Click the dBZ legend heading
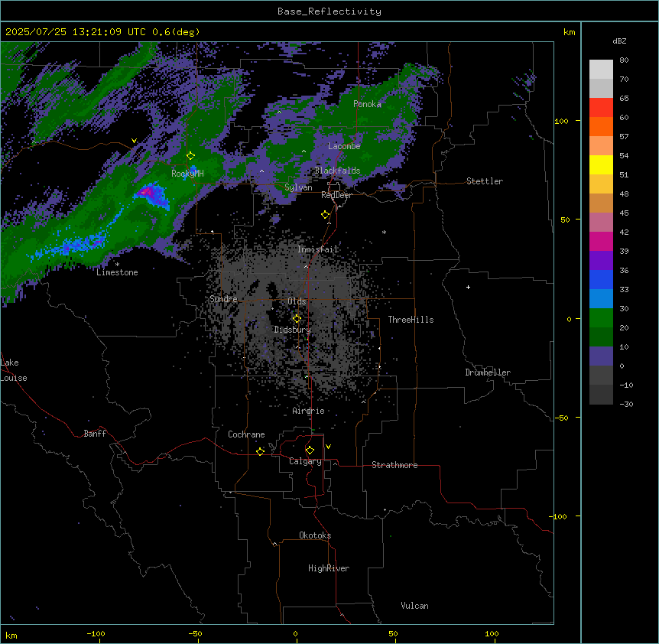Viewport: 659px width, 644px height. pos(619,41)
